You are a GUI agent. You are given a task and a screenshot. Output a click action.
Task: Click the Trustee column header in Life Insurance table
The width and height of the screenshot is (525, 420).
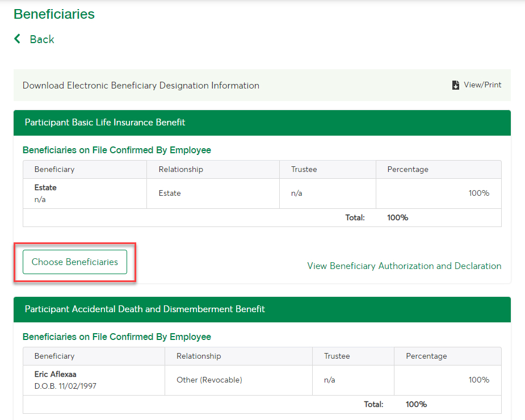[304, 170]
